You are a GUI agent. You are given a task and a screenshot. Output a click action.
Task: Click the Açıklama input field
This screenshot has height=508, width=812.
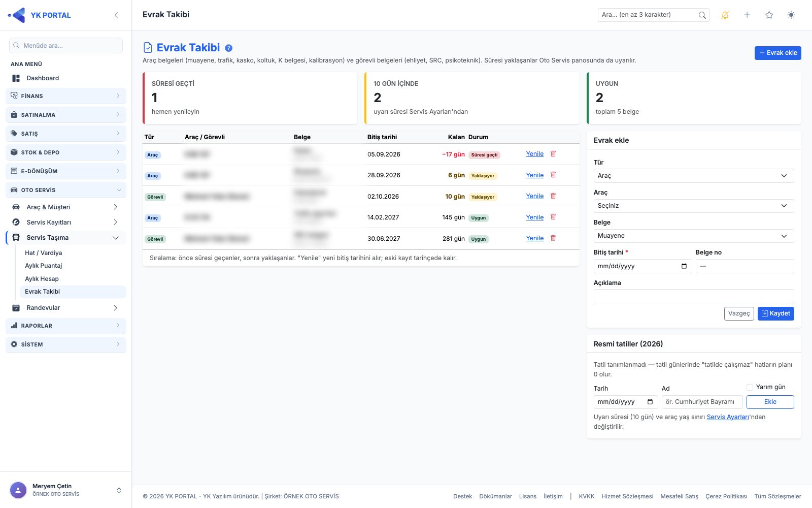pos(694,296)
